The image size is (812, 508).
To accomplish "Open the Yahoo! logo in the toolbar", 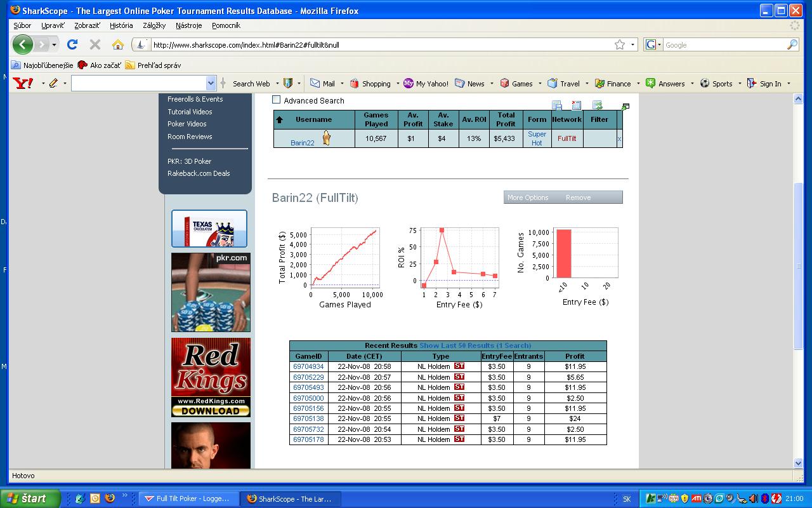I will [23, 83].
